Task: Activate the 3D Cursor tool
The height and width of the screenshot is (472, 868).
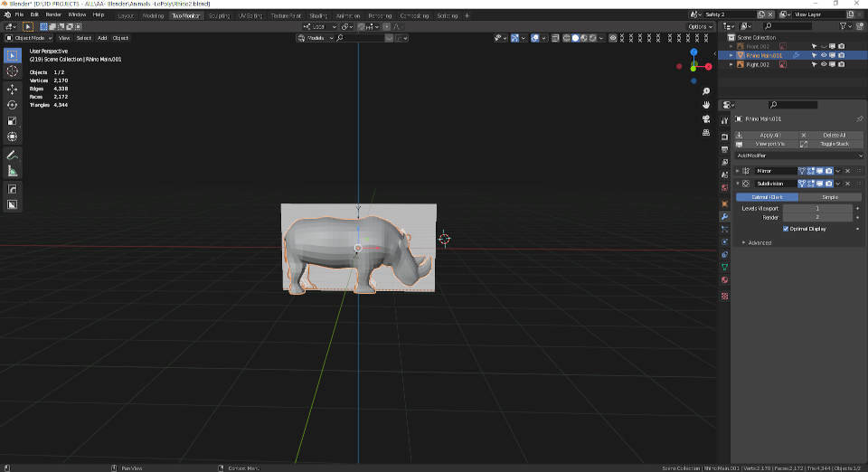Action: 12,71
